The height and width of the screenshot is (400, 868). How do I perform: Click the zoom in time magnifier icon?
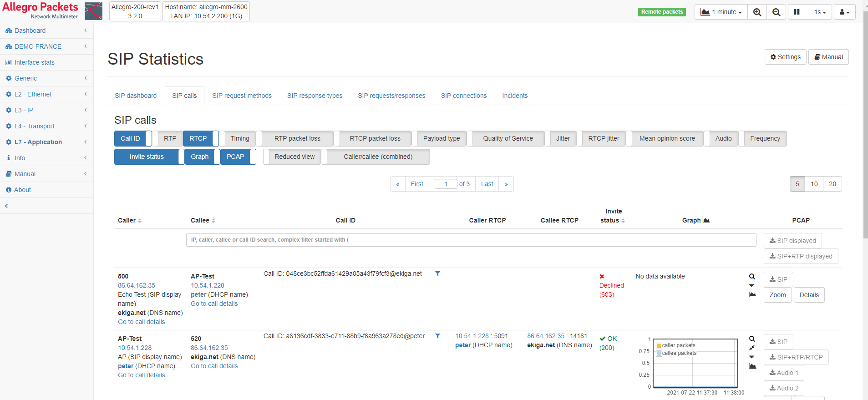coord(757,12)
